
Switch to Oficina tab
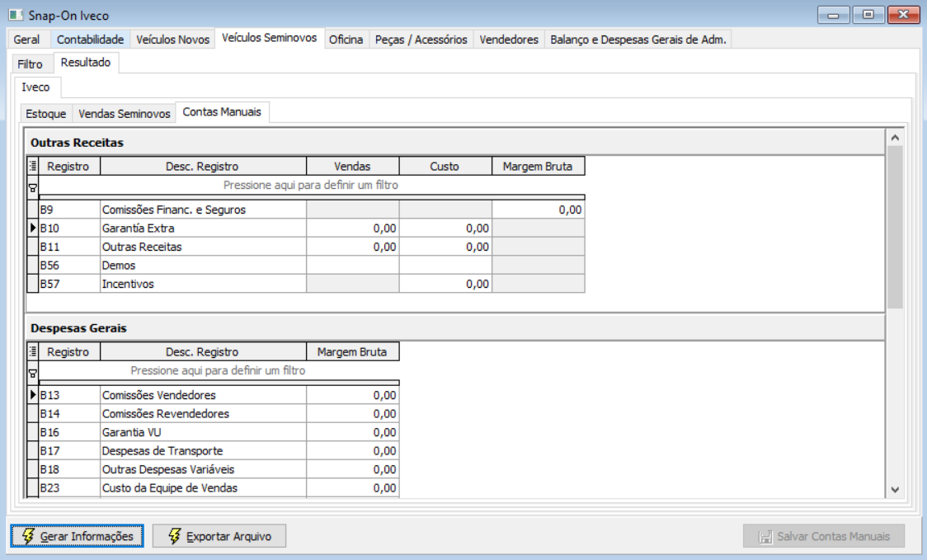tap(346, 40)
